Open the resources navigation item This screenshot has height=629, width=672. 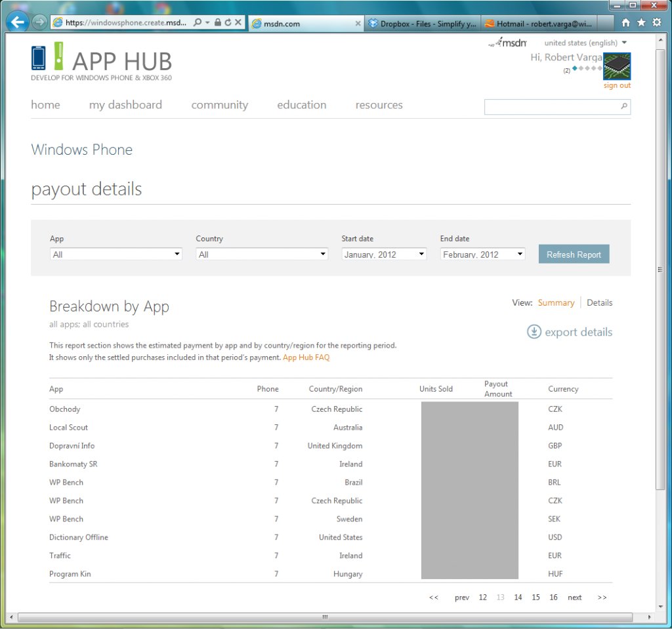[x=379, y=105]
